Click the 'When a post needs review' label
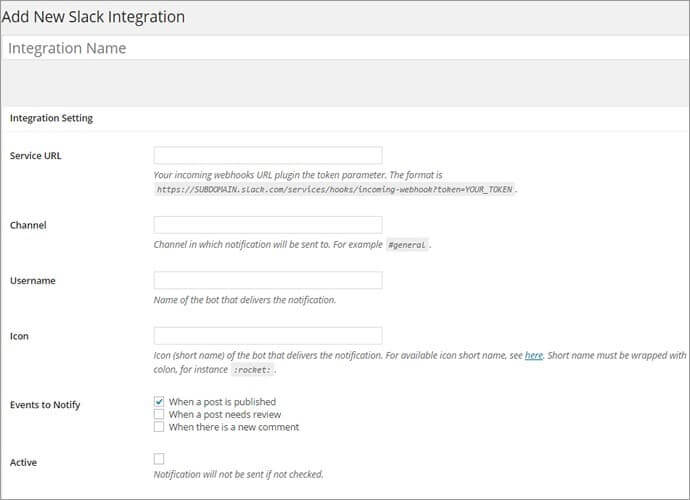The height and width of the screenshot is (500, 690). tap(225, 415)
